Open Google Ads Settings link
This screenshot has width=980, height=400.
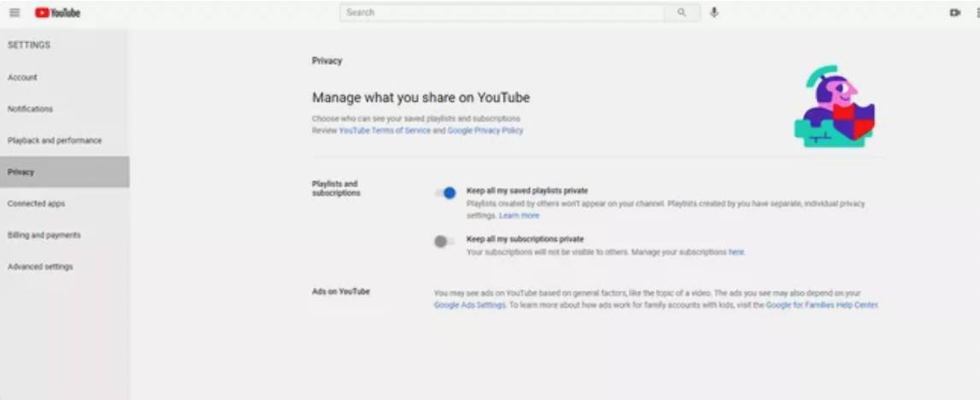pyautogui.click(x=470, y=305)
